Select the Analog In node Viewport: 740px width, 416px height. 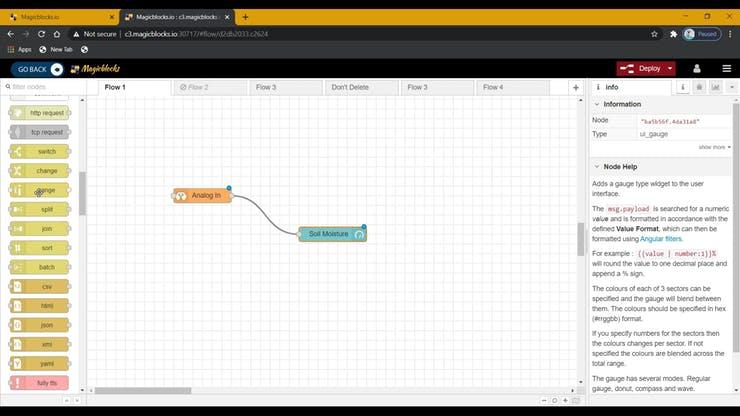[203, 196]
